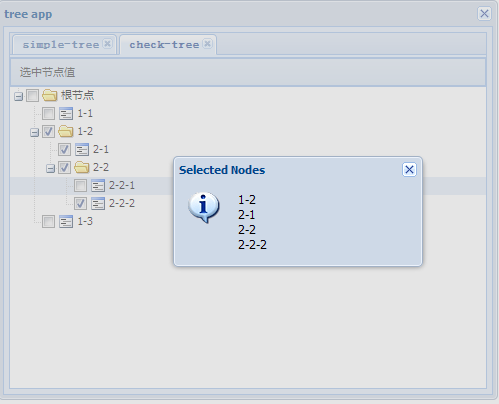The image size is (499, 404).
Task: Click the info icon in Selected Nodes dialog
Action: [204, 207]
